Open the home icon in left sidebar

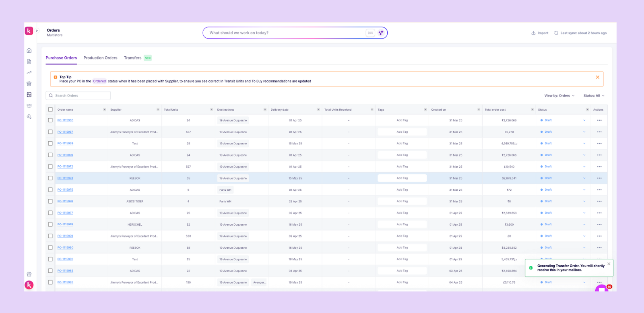coord(29,51)
